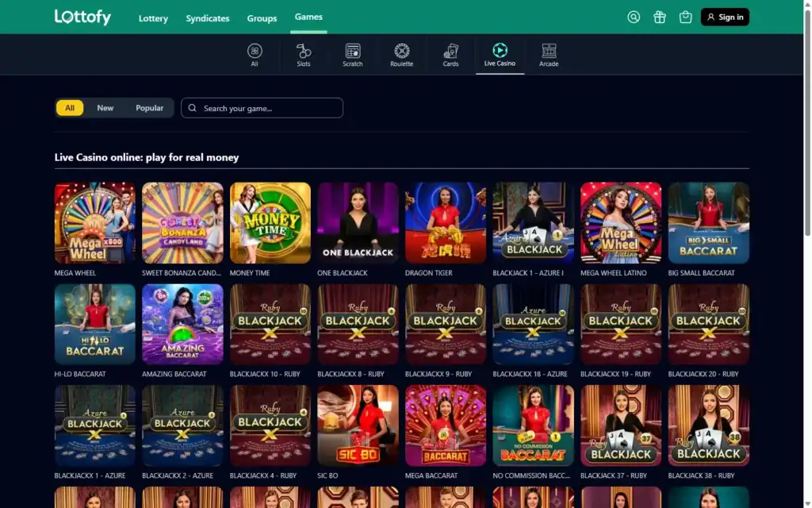Viewport: 812px width, 508px height.
Task: Open the Mega Baccarat game thumbnail
Action: 446,425
